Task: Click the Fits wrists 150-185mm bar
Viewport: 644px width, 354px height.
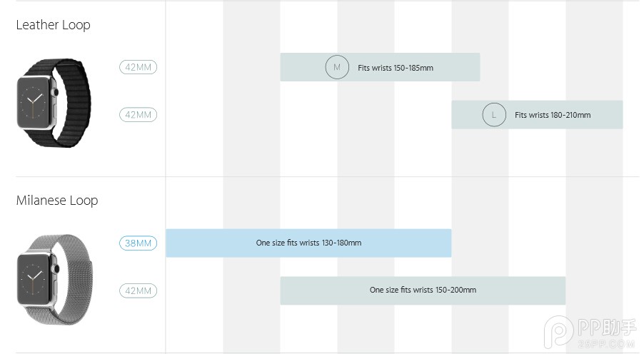Action: point(380,67)
